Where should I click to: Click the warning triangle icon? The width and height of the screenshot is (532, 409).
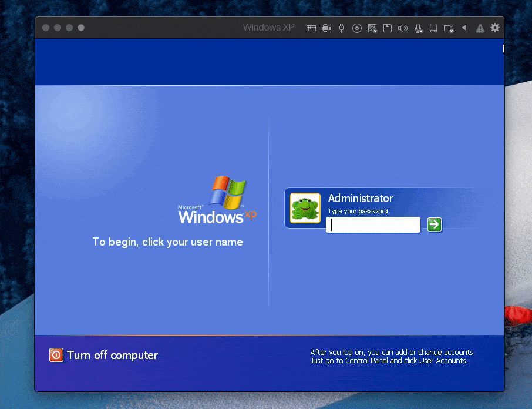tap(480, 28)
